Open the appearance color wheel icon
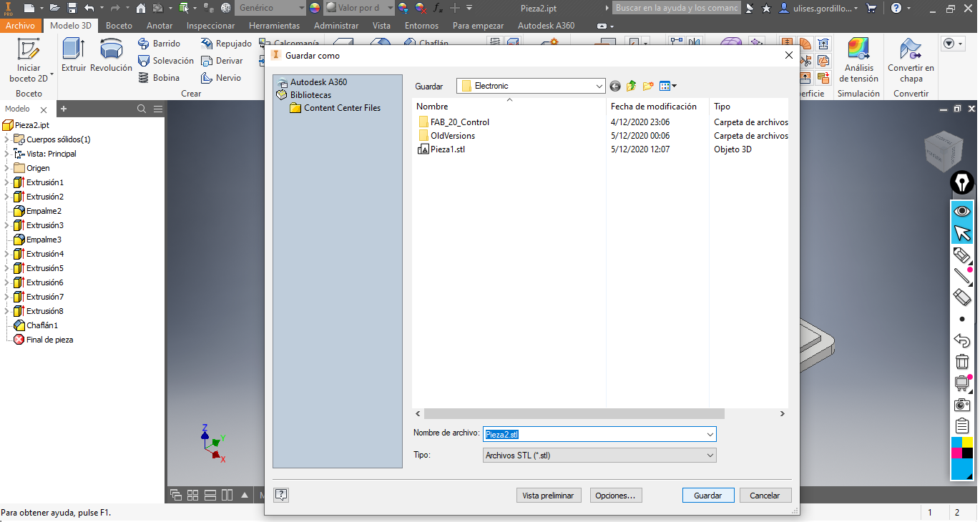Screen dimensions: 980x522 click(x=315, y=8)
